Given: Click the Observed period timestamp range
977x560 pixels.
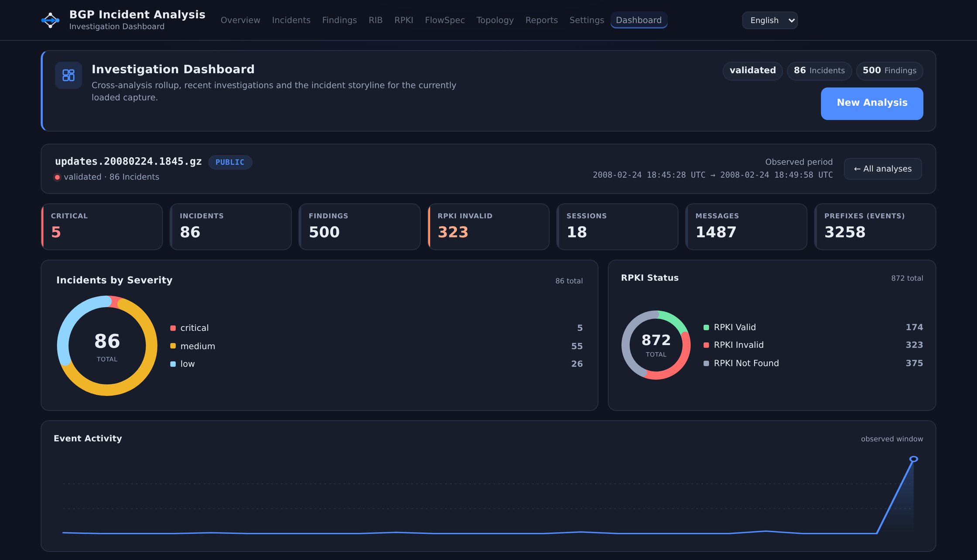Looking at the screenshot, I should [x=713, y=175].
